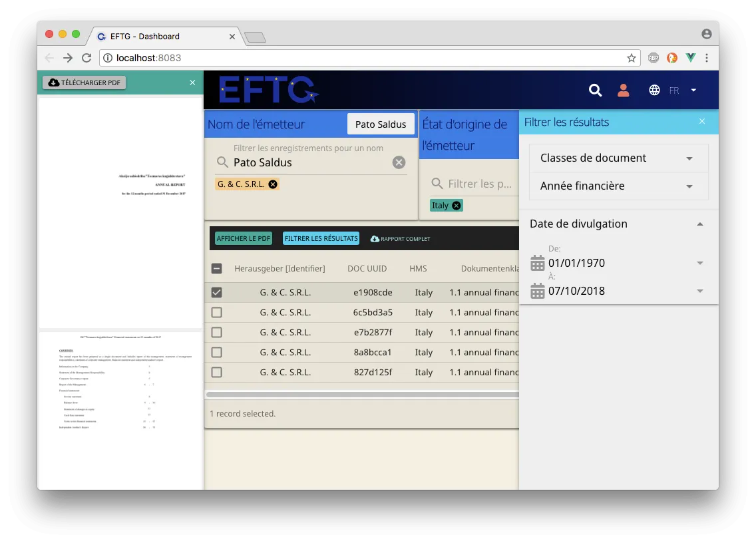Click the horizontal table scrollbar
This screenshot has height=543, width=756.
tap(363, 395)
